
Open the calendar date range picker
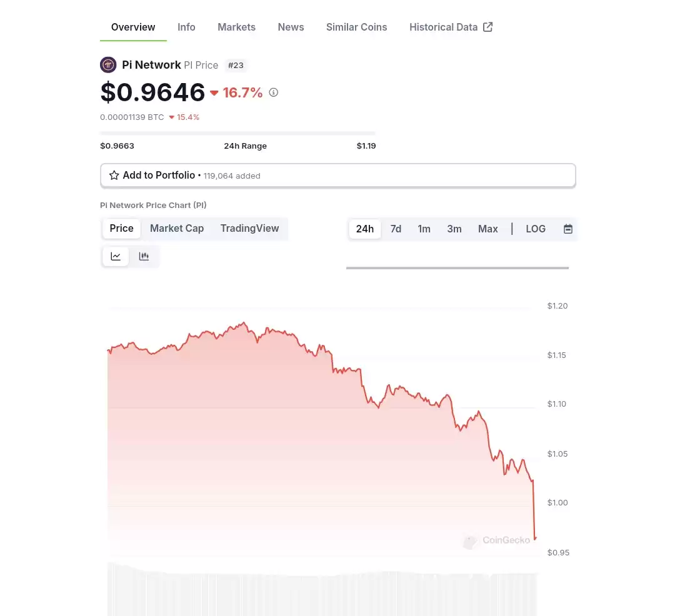pos(567,229)
